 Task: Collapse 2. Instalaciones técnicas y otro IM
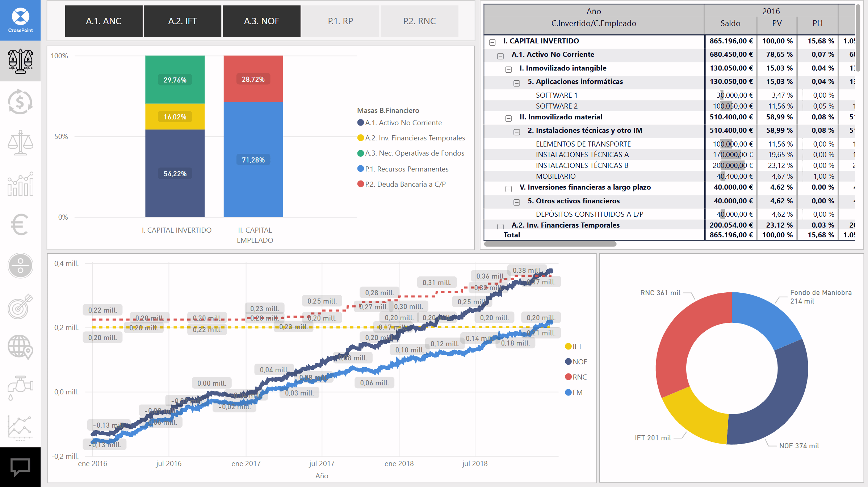coord(517,132)
